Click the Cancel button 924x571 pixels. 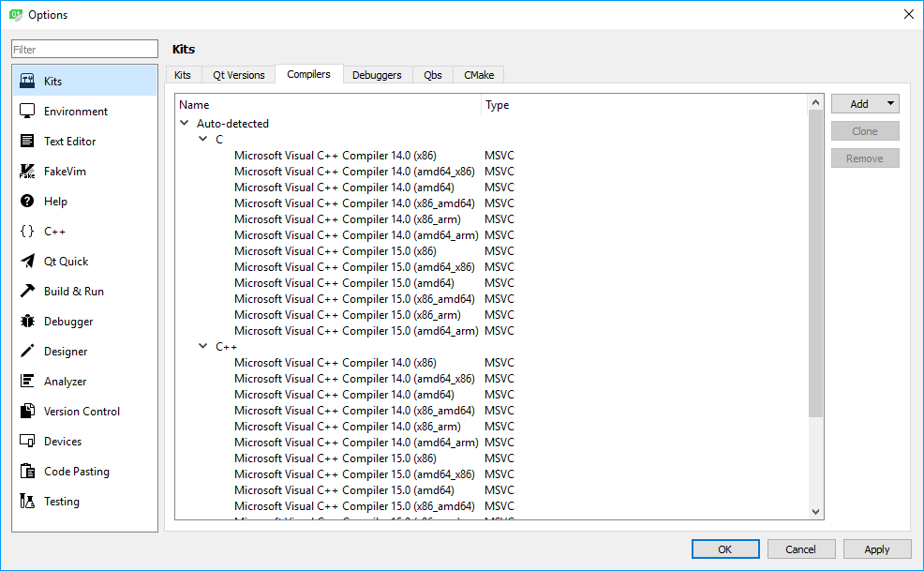click(x=801, y=549)
